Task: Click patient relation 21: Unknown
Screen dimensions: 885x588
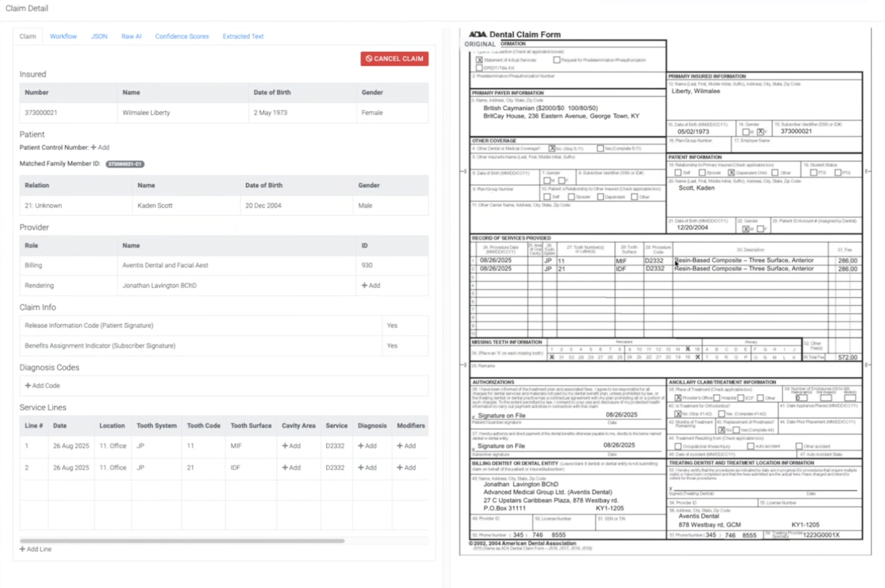Action: click(43, 205)
